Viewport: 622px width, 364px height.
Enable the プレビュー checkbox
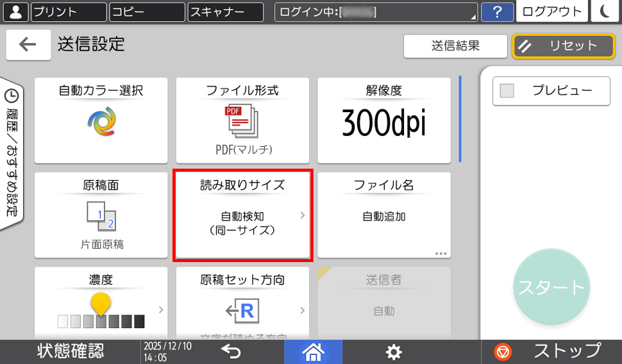point(507,91)
